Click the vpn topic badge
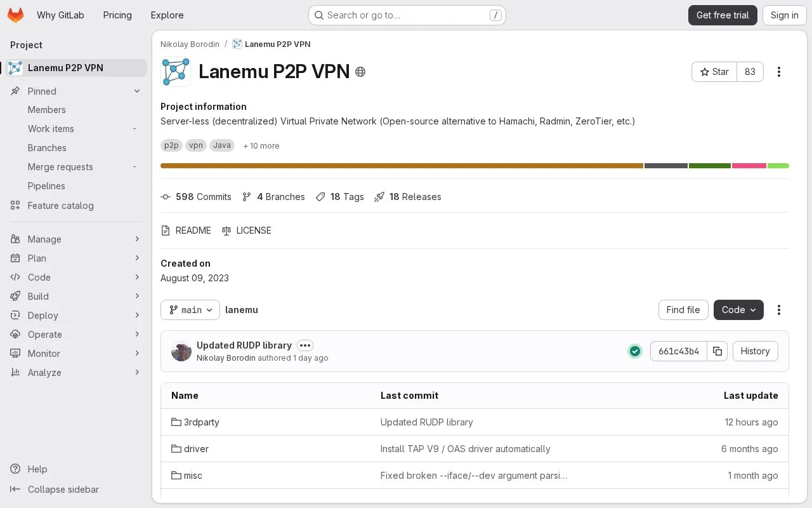 (196, 145)
